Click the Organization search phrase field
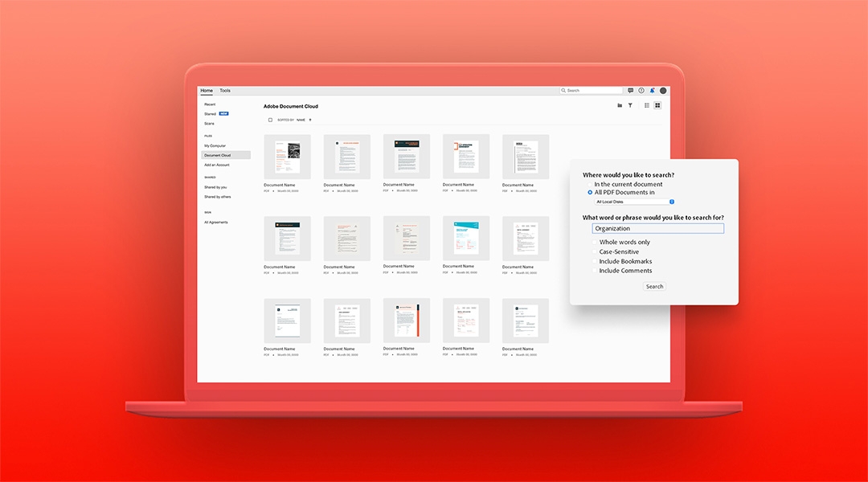 click(657, 228)
